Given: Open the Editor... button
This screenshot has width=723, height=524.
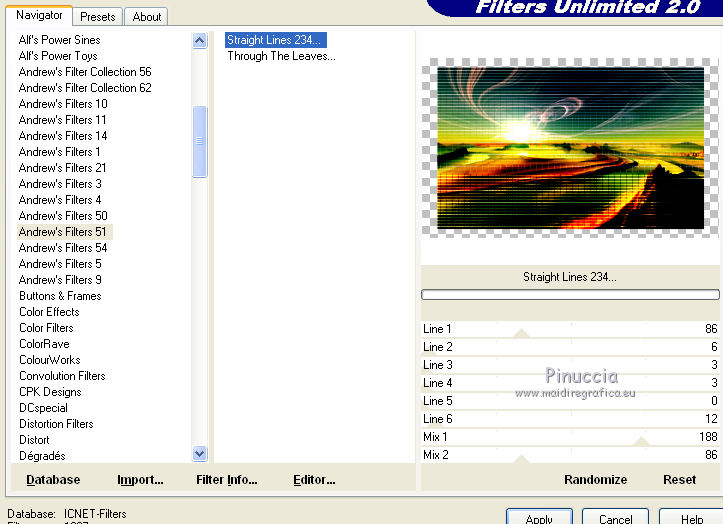Looking at the screenshot, I should (314, 480).
